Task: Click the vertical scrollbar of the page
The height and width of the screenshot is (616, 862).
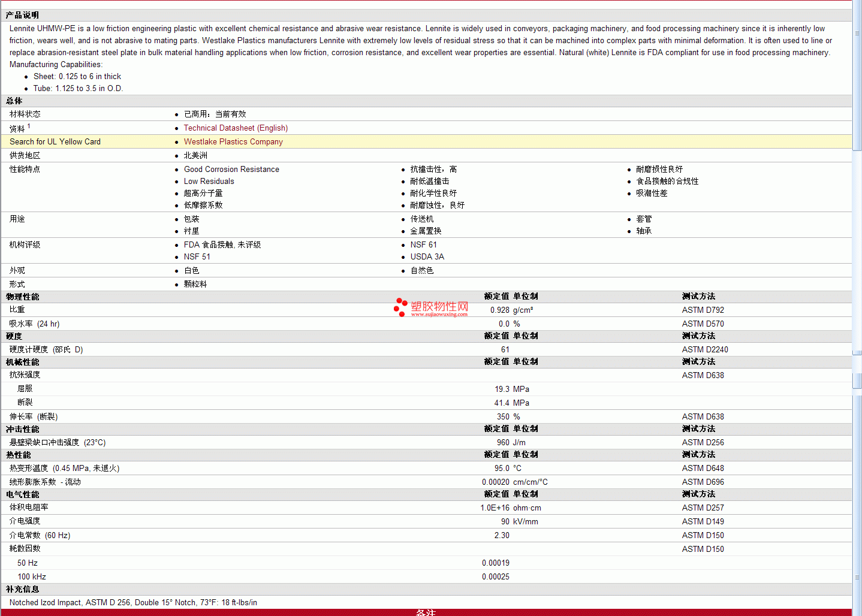Action: [x=857, y=308]
